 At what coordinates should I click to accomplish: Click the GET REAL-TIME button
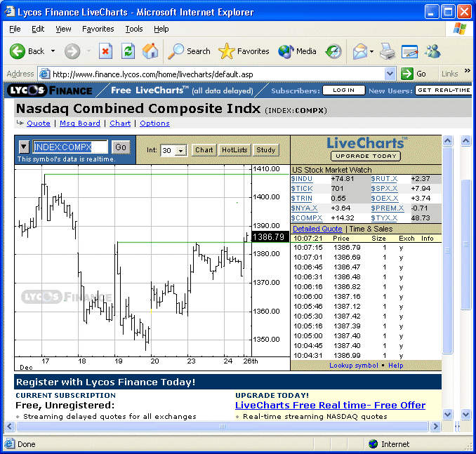tap(444, 90)
